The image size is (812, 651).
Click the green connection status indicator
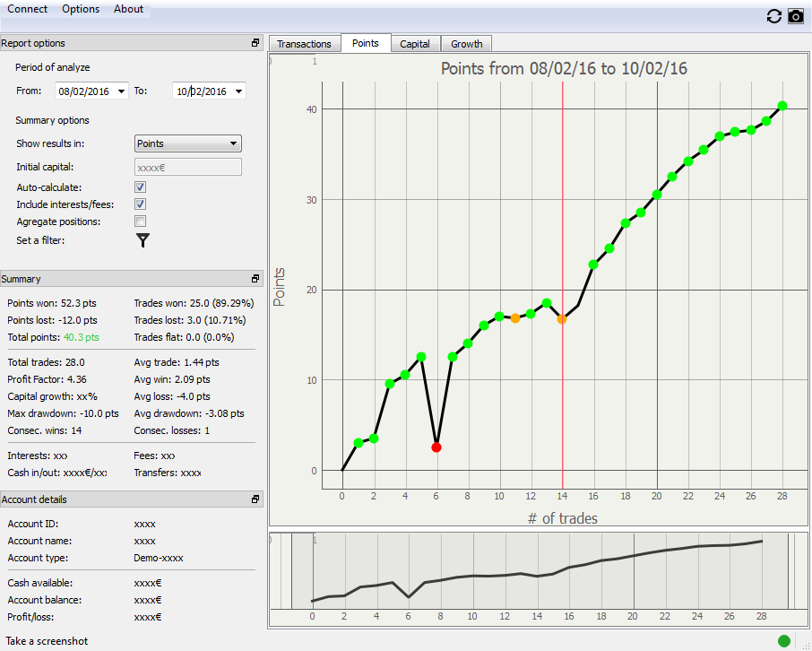coord(784,640)
